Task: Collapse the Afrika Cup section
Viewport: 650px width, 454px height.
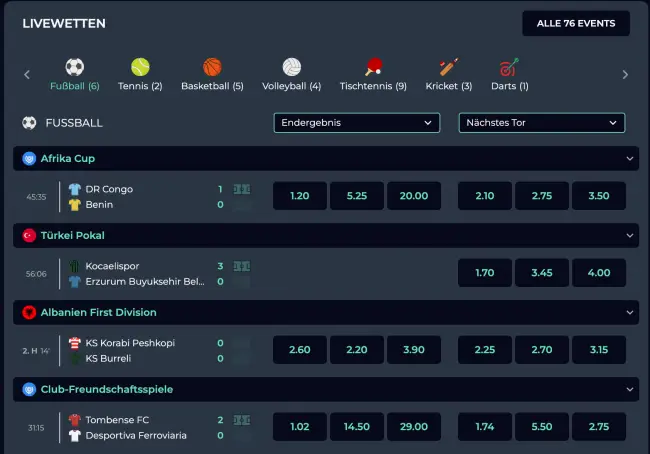Action: [630, 159]
